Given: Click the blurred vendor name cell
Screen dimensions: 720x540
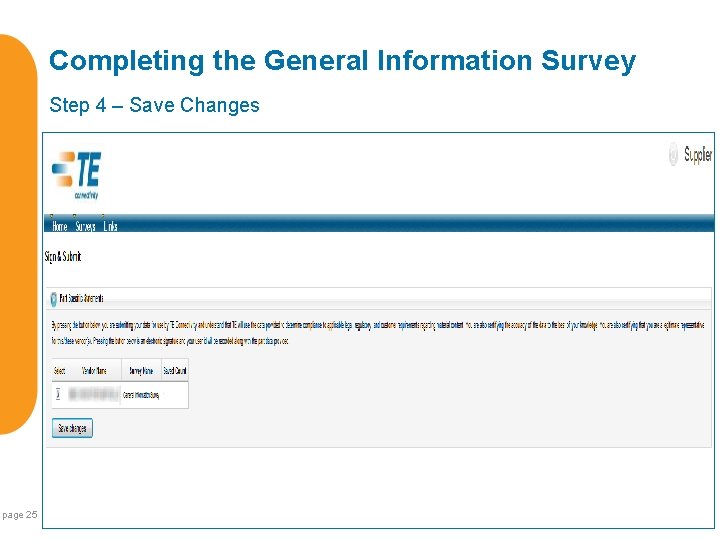Looking at the screenshot, I should (x=93, y=395).
